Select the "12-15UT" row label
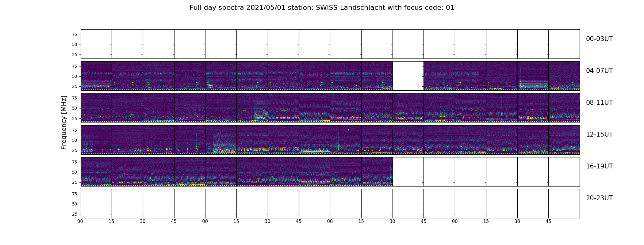 (x=599, y=134)
